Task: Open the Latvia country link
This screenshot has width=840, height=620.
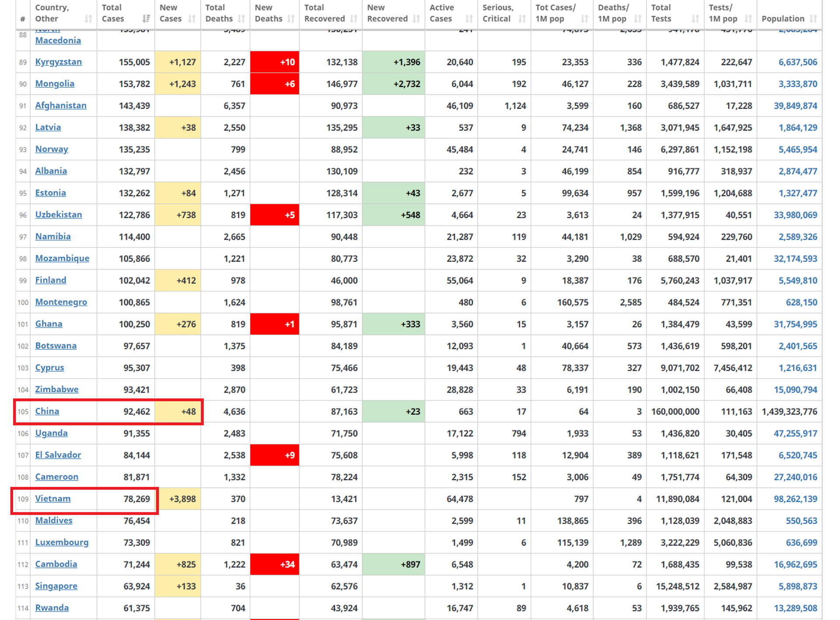Action: tap(48, 127)
